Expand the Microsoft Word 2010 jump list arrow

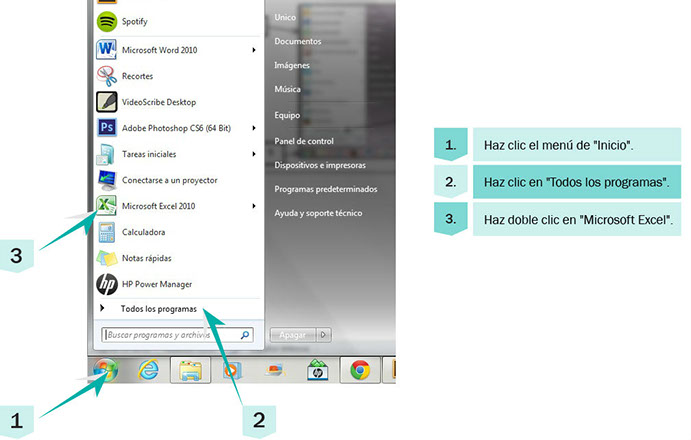pyautogui.click(x=254, y=50)
